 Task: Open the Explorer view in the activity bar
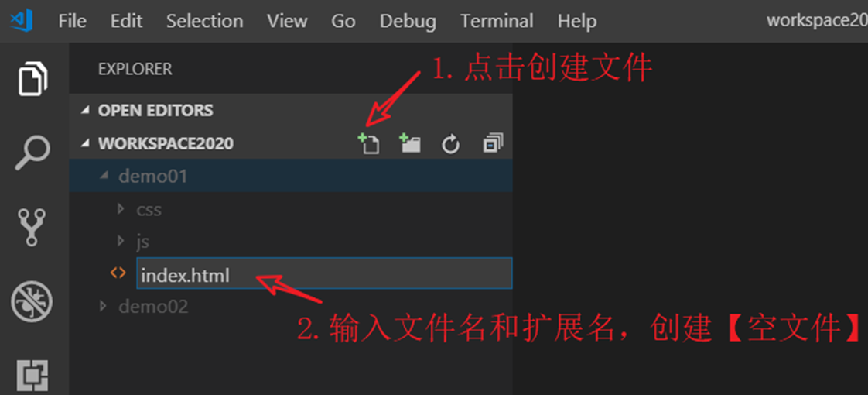pyautogui.click(x=33, y=80)
